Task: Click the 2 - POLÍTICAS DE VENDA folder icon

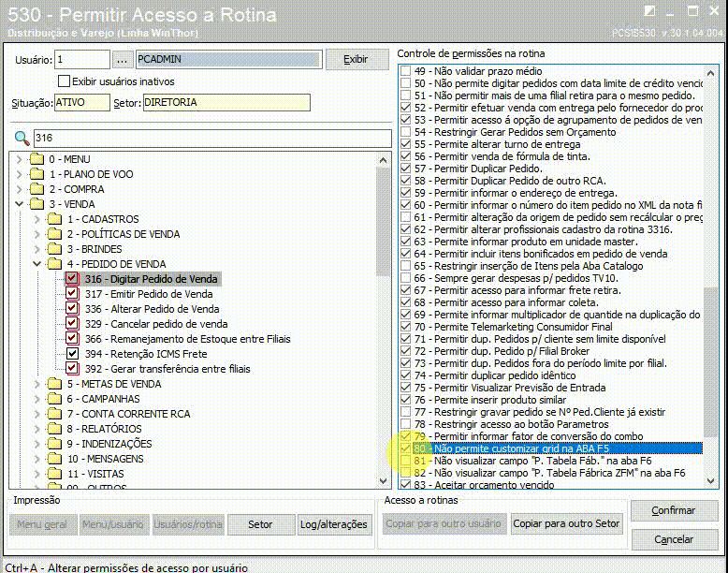Action: pyautogui.click(x=54, y=234)
